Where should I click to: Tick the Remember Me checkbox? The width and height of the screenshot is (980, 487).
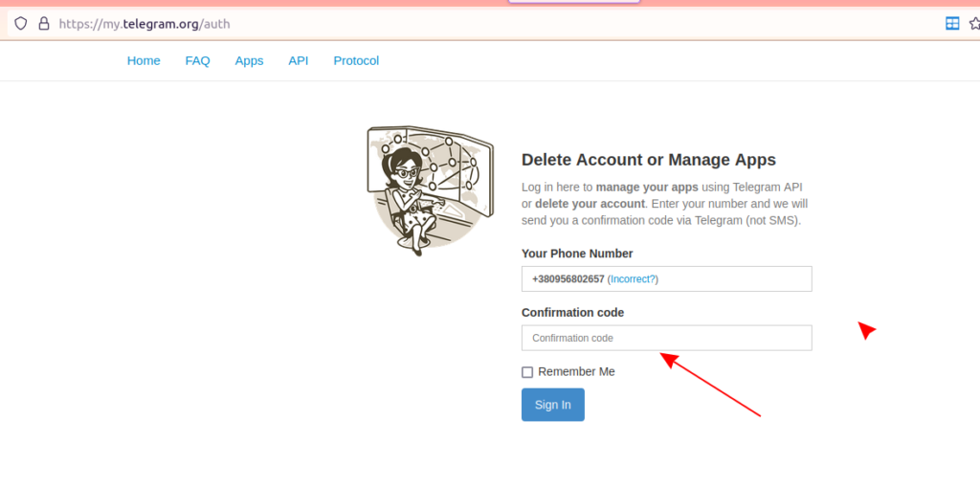tap(527, 372)
